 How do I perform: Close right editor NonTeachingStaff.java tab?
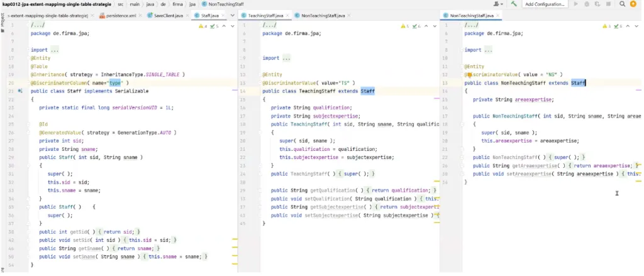click(x=497, y=16)
